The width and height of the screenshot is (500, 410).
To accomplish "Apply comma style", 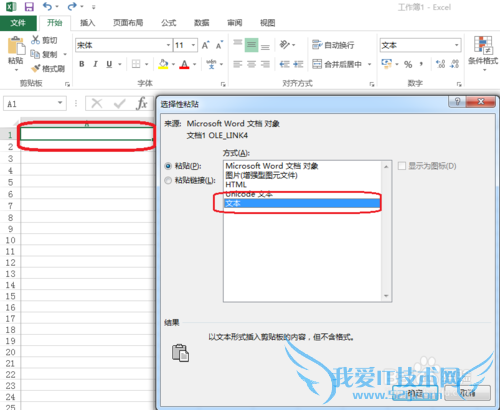I will (422, 63).
